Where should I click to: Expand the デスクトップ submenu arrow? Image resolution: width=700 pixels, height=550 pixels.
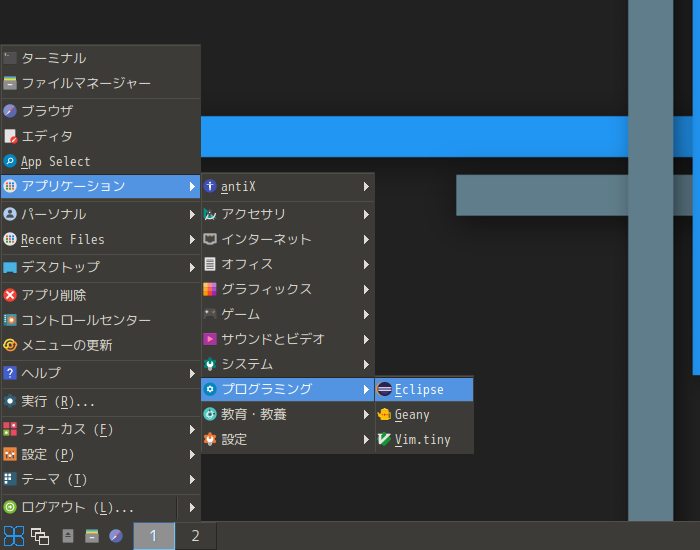click(192, 267)
